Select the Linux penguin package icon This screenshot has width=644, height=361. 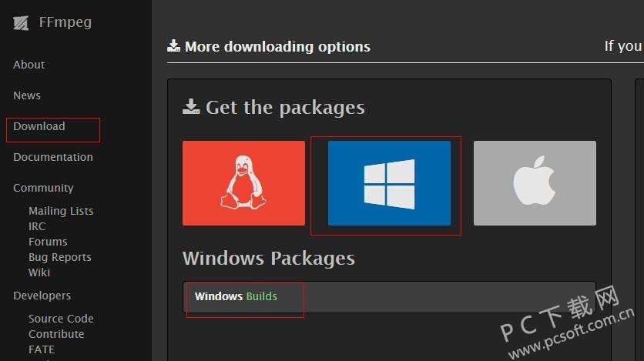click(x=243, y=183)
